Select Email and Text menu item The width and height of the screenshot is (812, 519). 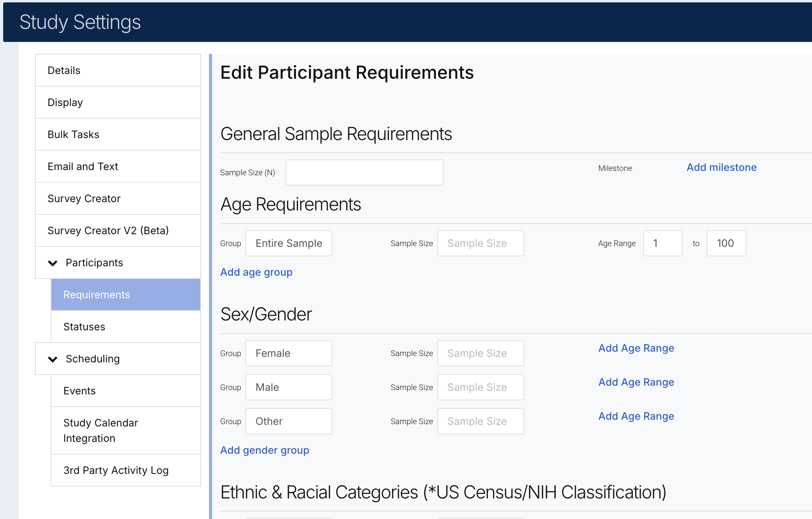tap(118, 167)
